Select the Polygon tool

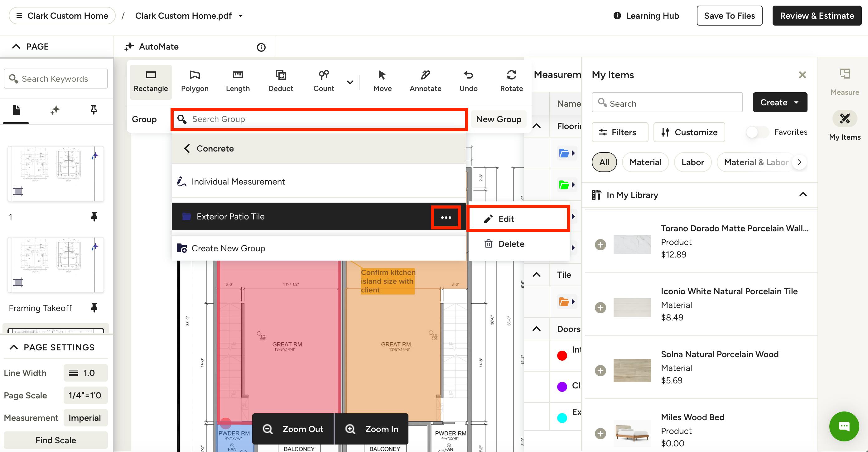pos(195,81)
